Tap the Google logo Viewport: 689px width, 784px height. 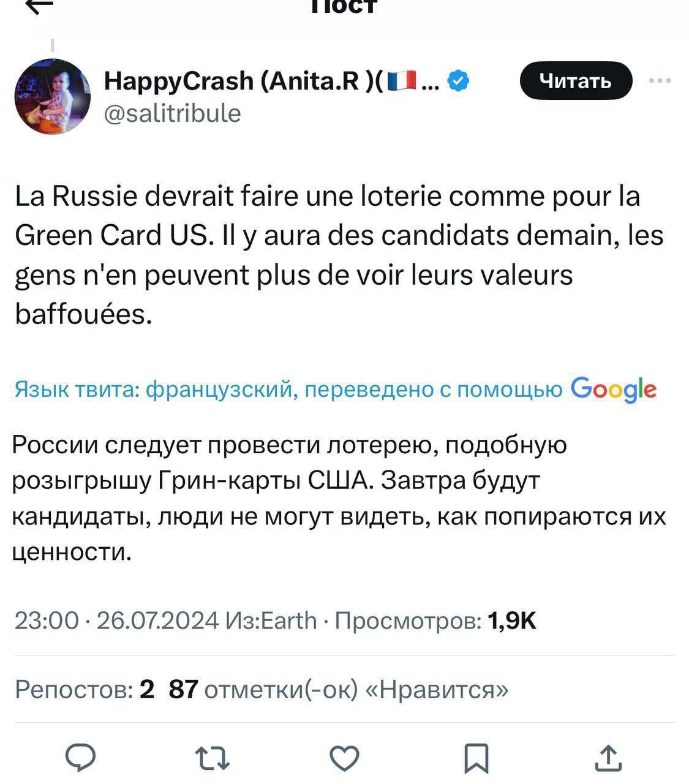click(x=613, y=389)
